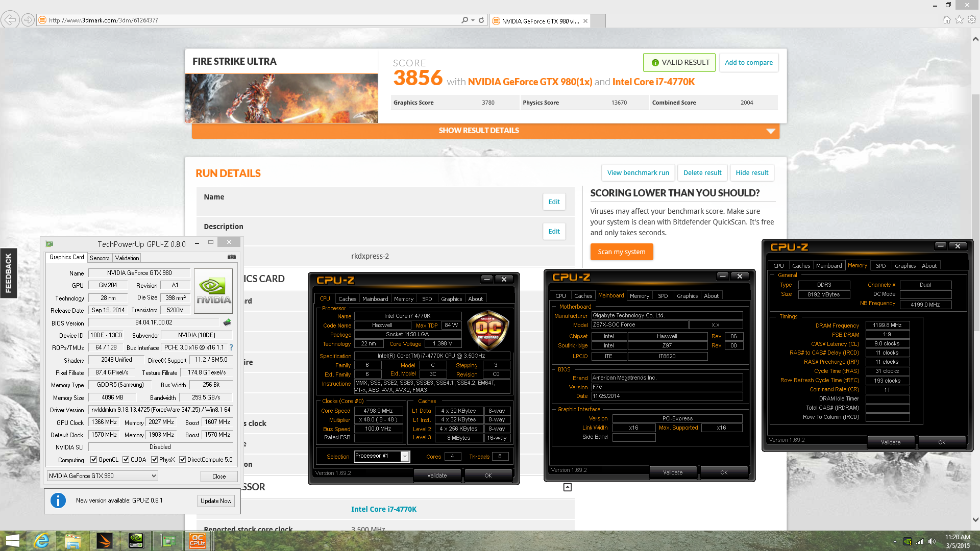Open the About tab in the left CPU-Z window
980x551 pixels.
pyautogui.click(x=475, y=299)
